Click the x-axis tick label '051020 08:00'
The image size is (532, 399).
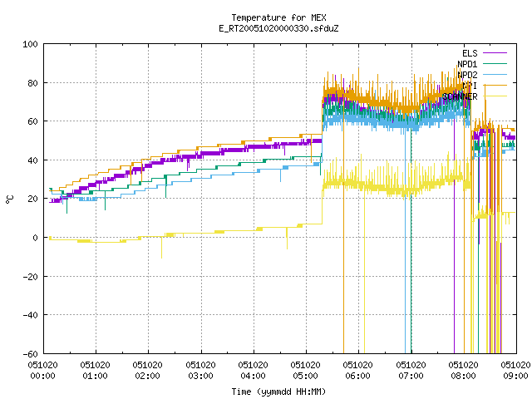tap(464, 371)
